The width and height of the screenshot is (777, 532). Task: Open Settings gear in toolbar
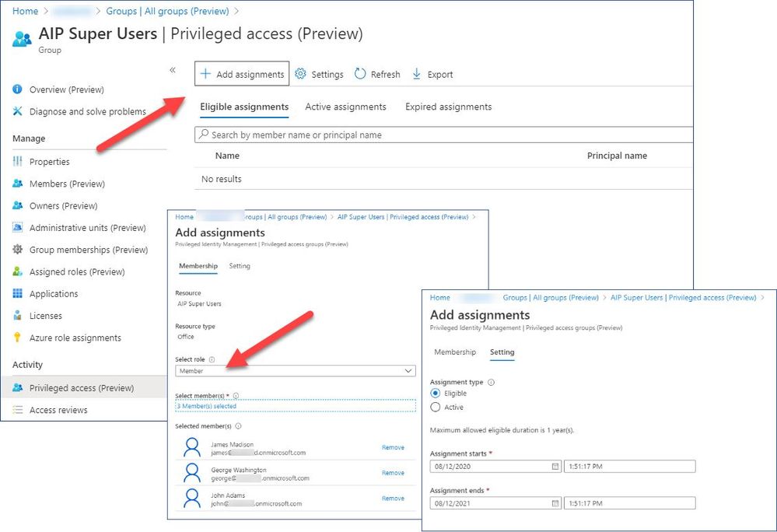(301, 74)
